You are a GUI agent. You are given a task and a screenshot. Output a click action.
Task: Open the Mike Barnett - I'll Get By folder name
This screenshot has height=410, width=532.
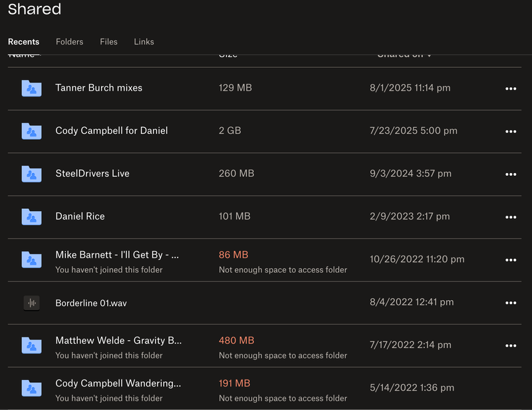pyautogui.click(x=117, y=255)
